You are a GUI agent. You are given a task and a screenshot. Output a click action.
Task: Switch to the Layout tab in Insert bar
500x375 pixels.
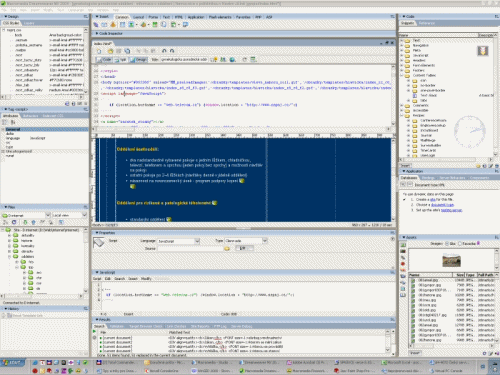click(138, 17)
